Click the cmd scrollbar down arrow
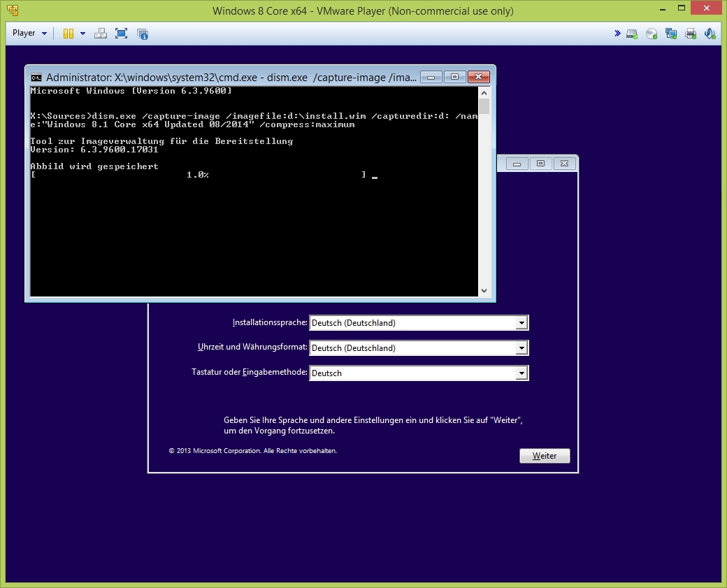The height and width of the screenshot is (588, 727). tap(484, 291)
